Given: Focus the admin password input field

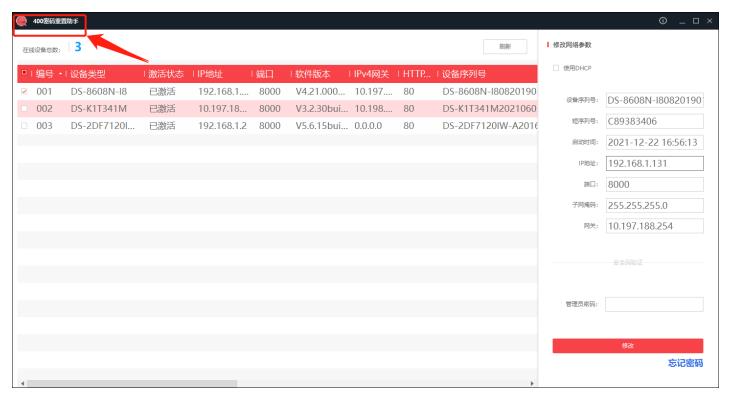Looking at the screenshot, I should coord(654,304).
